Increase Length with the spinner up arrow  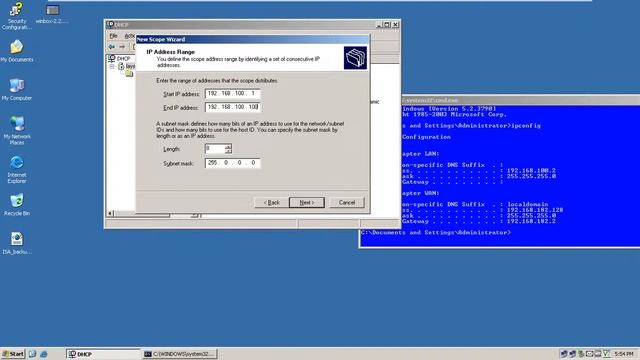coord(228,147)
